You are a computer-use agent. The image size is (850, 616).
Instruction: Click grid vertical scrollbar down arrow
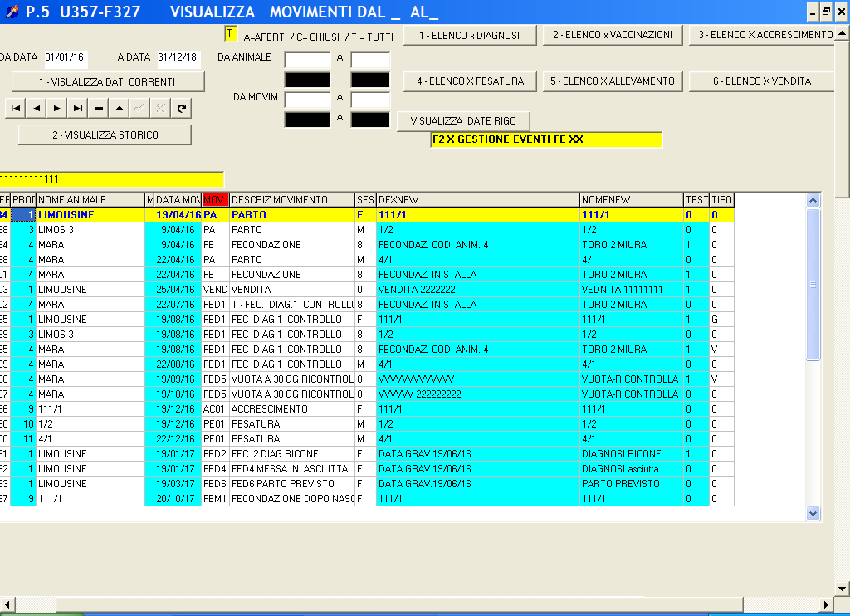click(813, 513)
